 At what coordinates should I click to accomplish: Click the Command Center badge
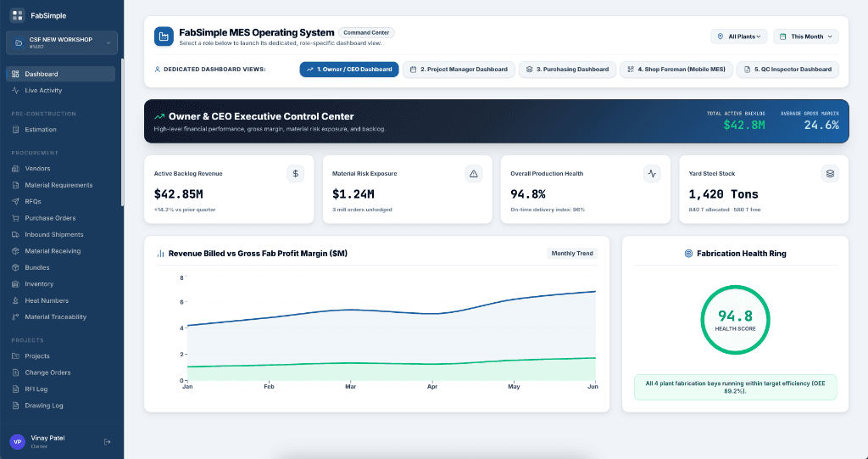click(366, 33)
